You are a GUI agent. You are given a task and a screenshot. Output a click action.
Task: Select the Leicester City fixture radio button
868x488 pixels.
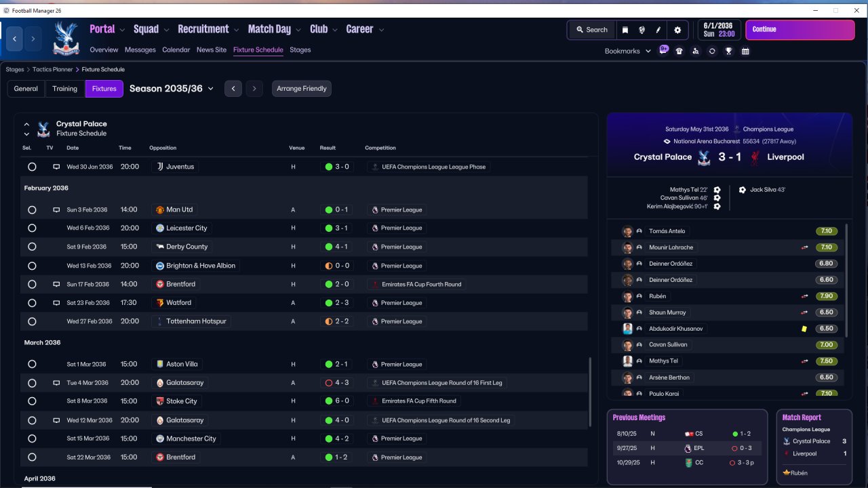pyautogui.click(x=32, y=228)
